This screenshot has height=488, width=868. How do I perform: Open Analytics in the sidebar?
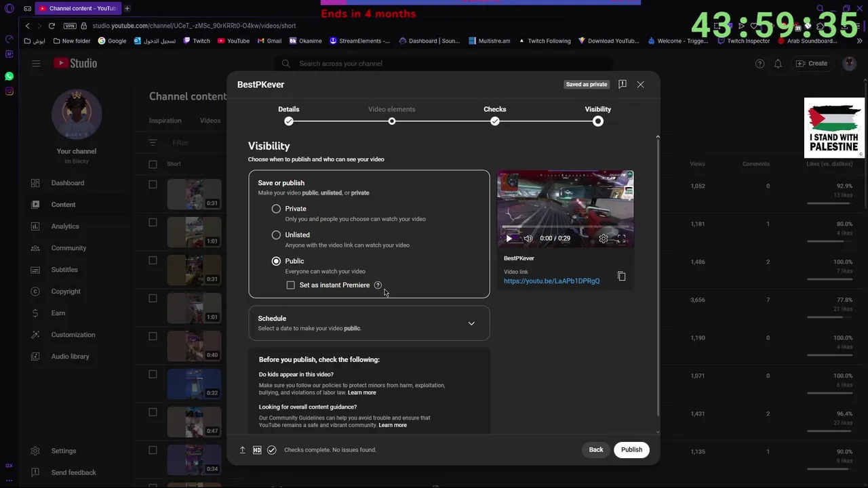coord(65,226)
